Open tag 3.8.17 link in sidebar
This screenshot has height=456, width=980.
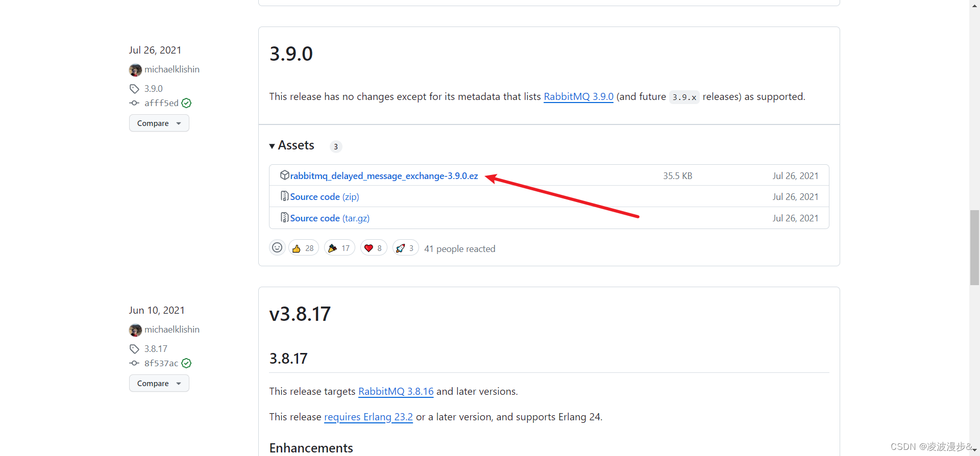coord(156,349)
